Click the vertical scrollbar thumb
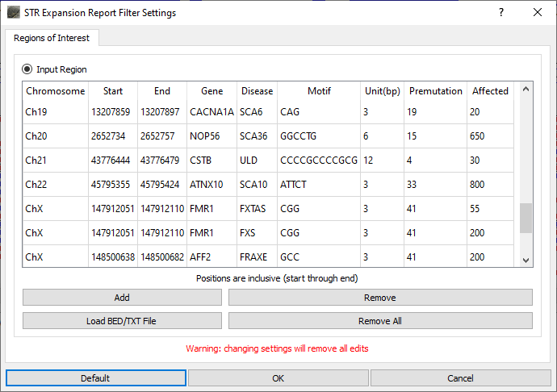Viewport: 557px width, 392px height. point(526,218)
